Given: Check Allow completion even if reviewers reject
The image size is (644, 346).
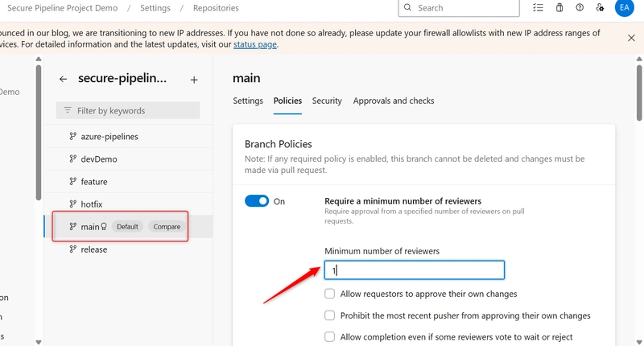Looking at the screenshot, I should [x=330, y=337].
